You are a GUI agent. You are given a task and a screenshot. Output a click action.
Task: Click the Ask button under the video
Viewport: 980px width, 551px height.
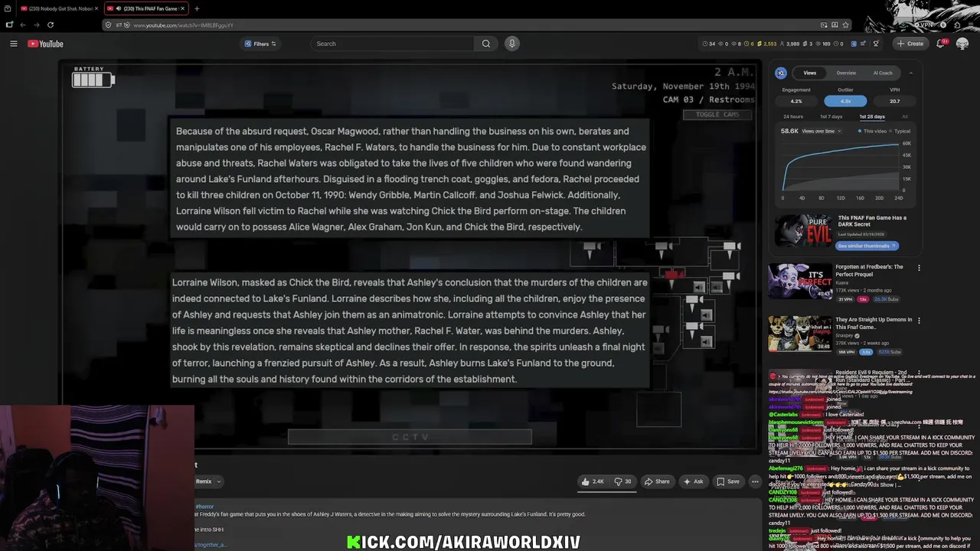[693, 481]
